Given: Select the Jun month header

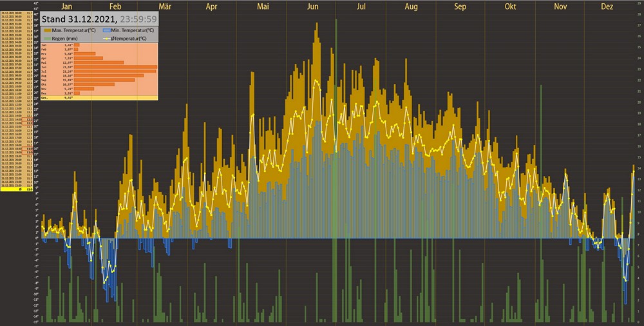Looking at the screenshot, I should point(312,6).
